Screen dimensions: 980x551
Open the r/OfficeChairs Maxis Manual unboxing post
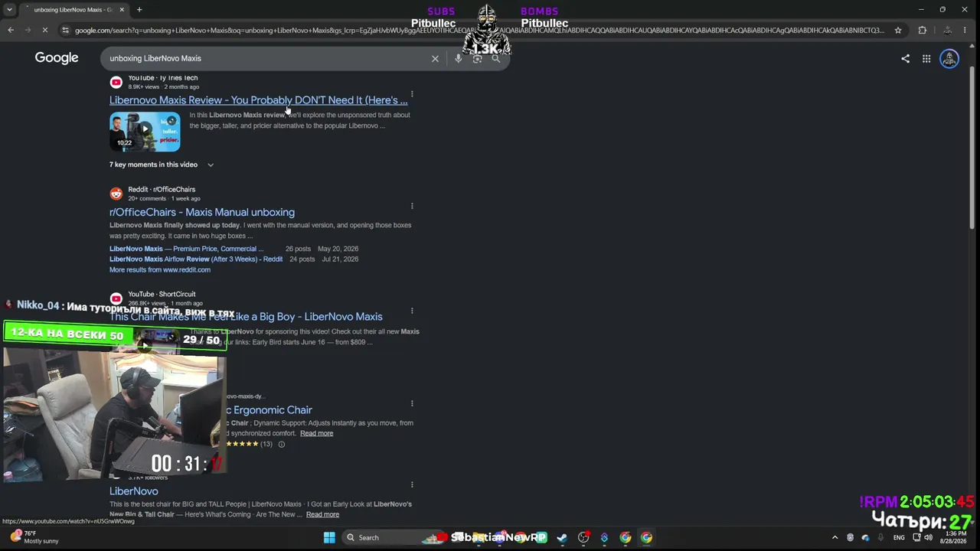[202, 212]
